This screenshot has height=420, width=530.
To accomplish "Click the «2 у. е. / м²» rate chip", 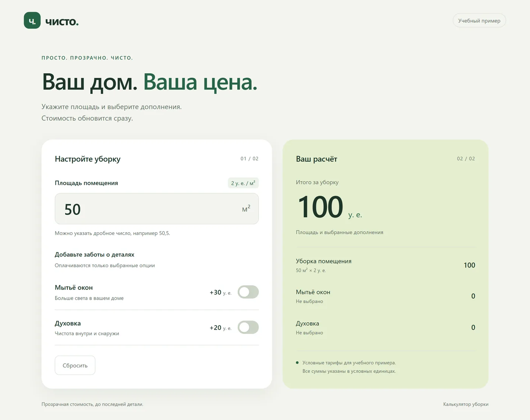I will click(x=243, y=183).
